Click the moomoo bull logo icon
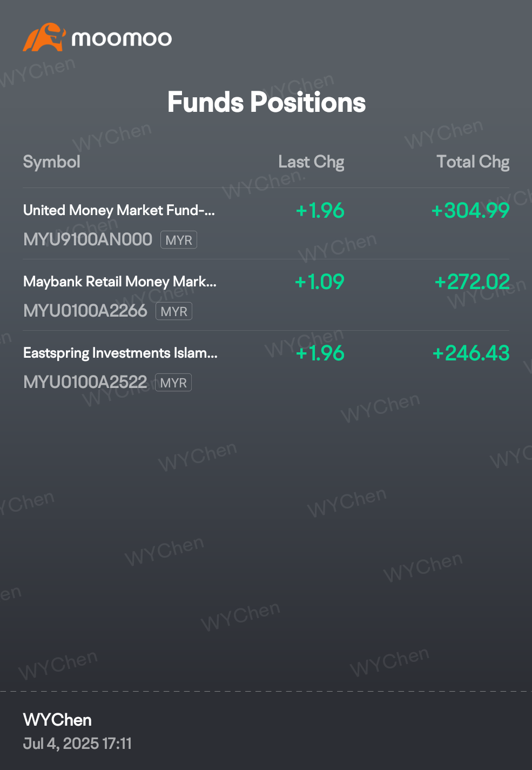532x770 pixels. [44, 37]
